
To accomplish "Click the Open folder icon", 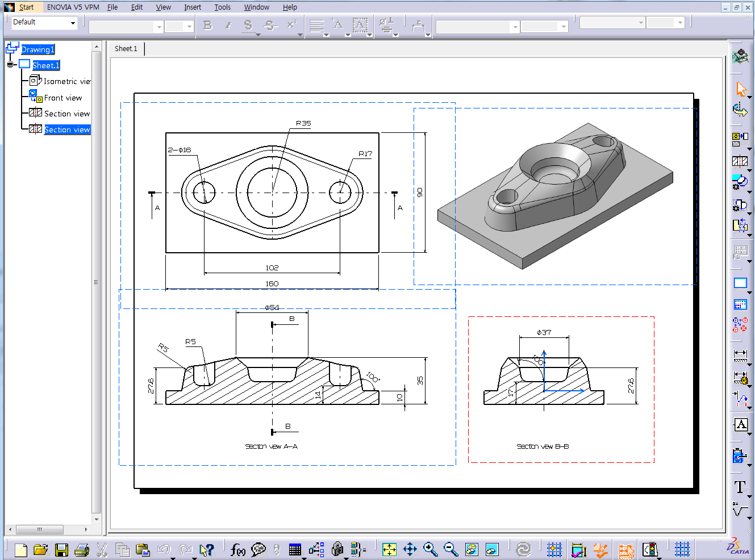I will 40,549.
